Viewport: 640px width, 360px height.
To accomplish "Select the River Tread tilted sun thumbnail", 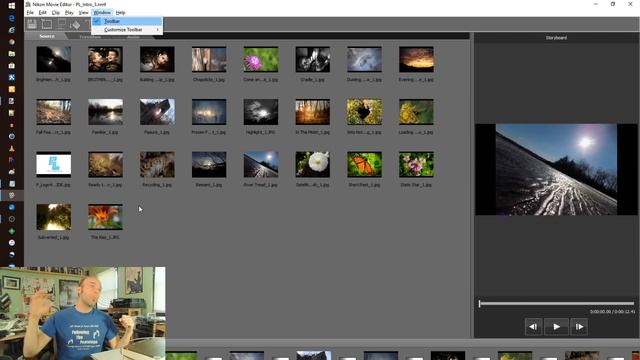I will [261, 164].
